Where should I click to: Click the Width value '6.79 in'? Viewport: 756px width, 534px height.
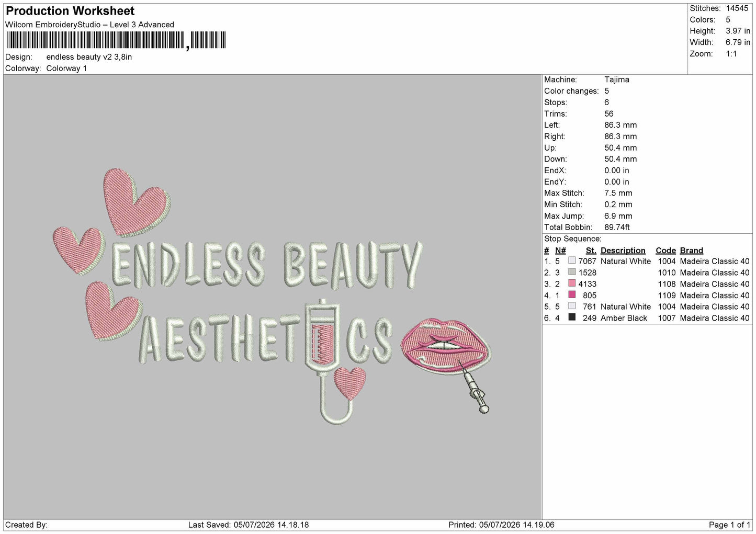pyautogui.click(x=738, y=42)
